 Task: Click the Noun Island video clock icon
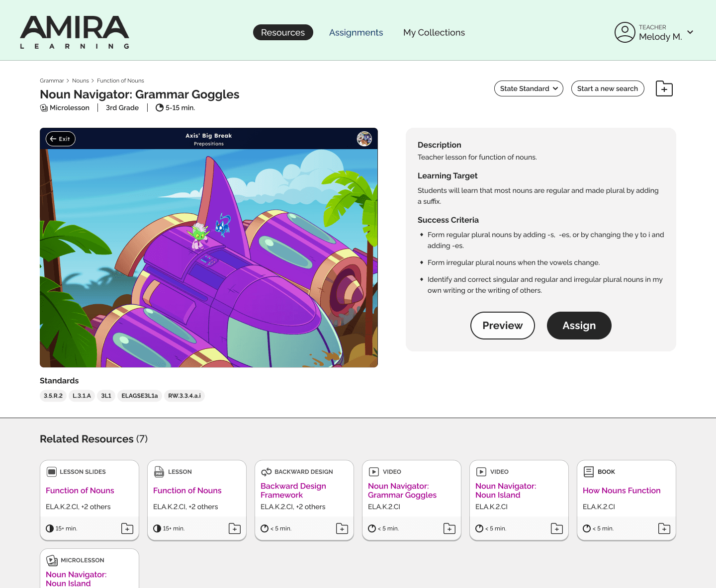[x=479, y=528]
